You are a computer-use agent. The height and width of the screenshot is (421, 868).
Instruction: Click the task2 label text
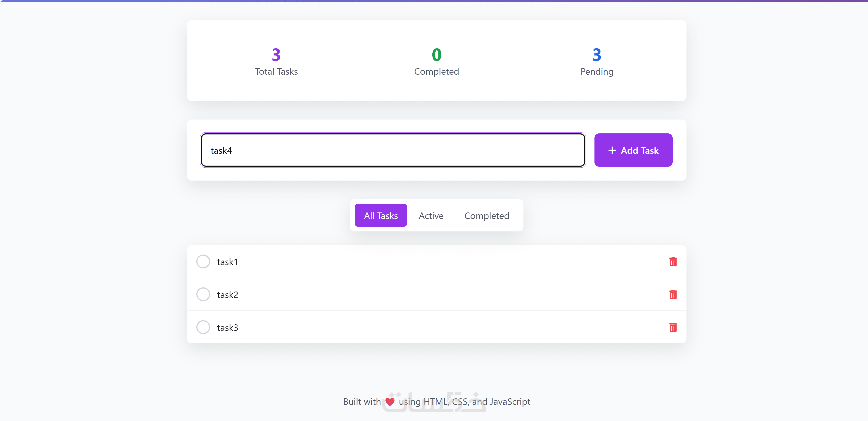coord(228,295)
